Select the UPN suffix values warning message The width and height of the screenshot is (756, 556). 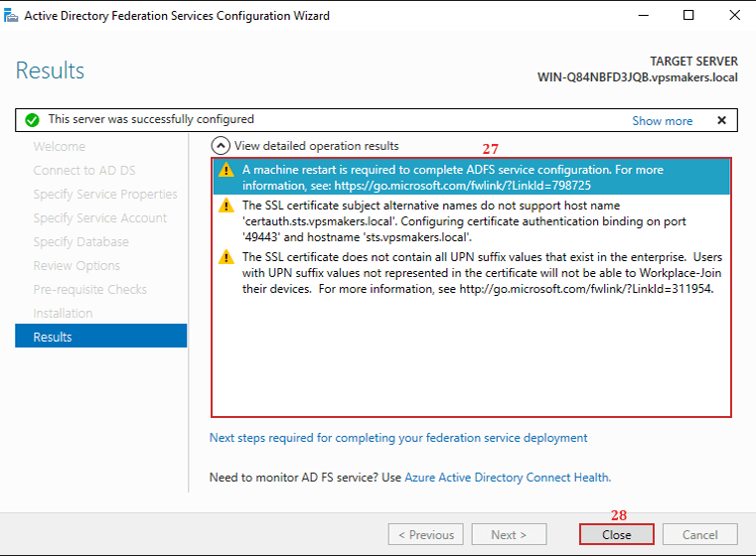[x=472, y=273]
